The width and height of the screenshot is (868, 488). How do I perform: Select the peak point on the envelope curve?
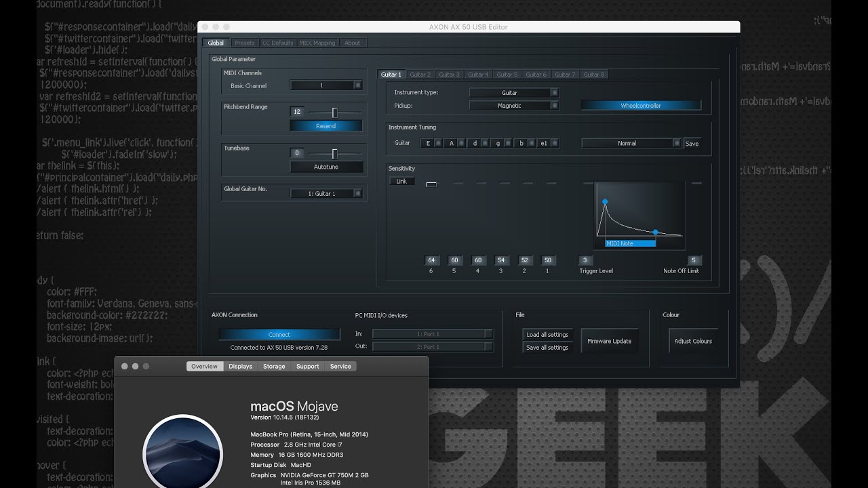(x=605, y=202)
